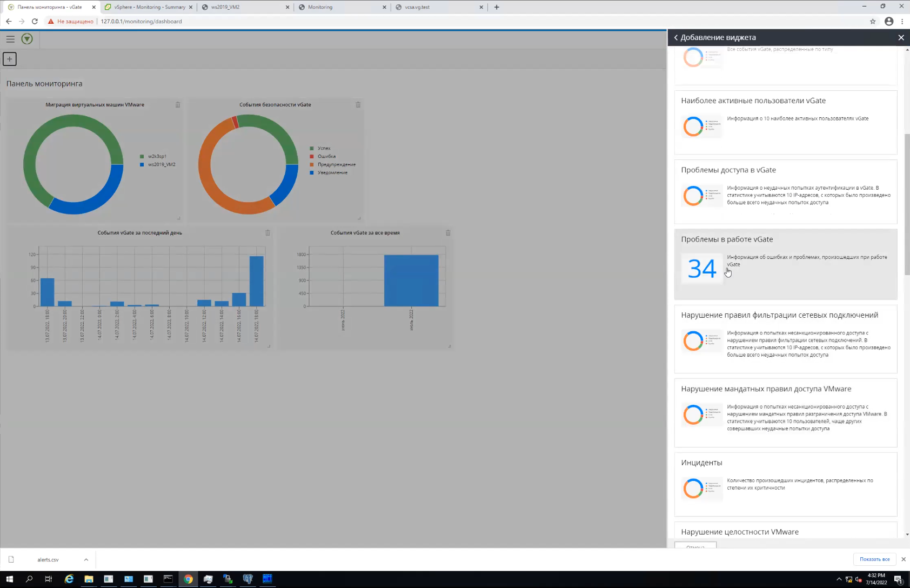The image size is (910, 588).
Task: Click the Показать все downloads button
Action: point(874,559)
